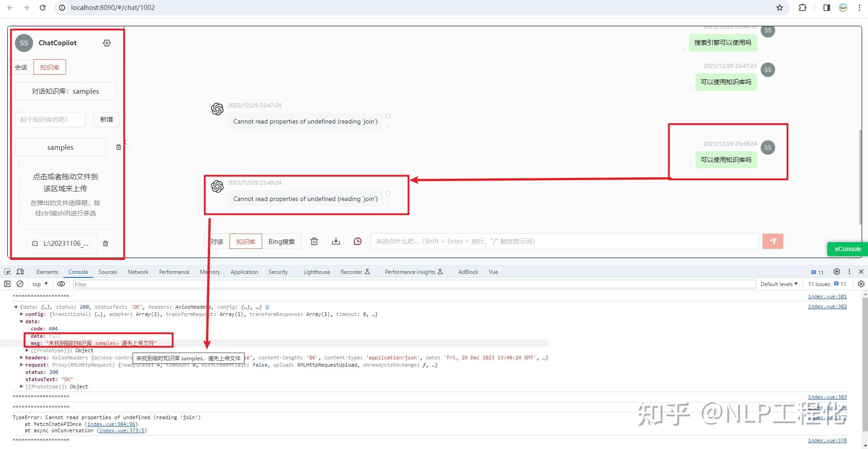The width and height of the screenshot is (868, 449).
Task: Click the 新增 button to add knowledge base
Action: pyautogui.click(x=106, y=119)
